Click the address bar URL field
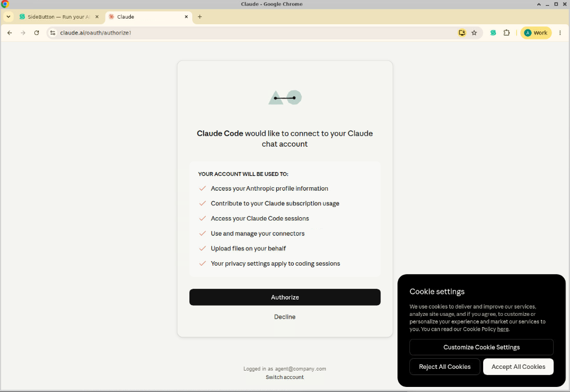Image resolution: width=570 pixels, height=392 pixels. 254,33
